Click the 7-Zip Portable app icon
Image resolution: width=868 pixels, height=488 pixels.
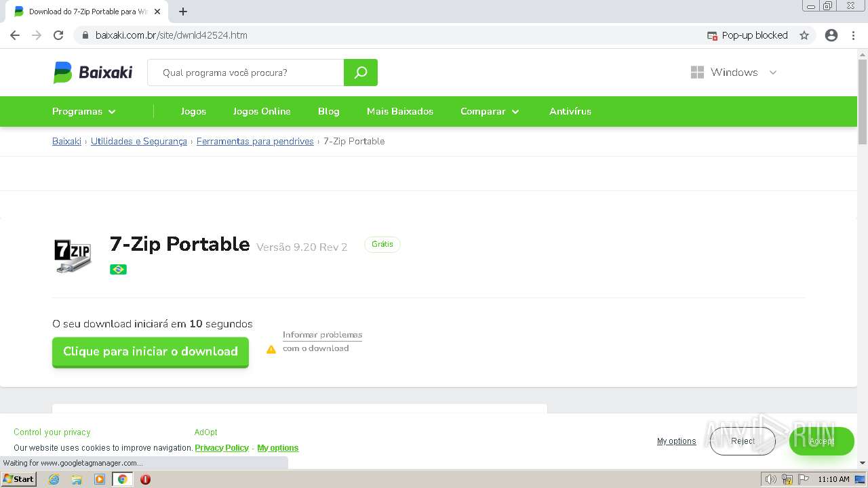coord(73,256)
